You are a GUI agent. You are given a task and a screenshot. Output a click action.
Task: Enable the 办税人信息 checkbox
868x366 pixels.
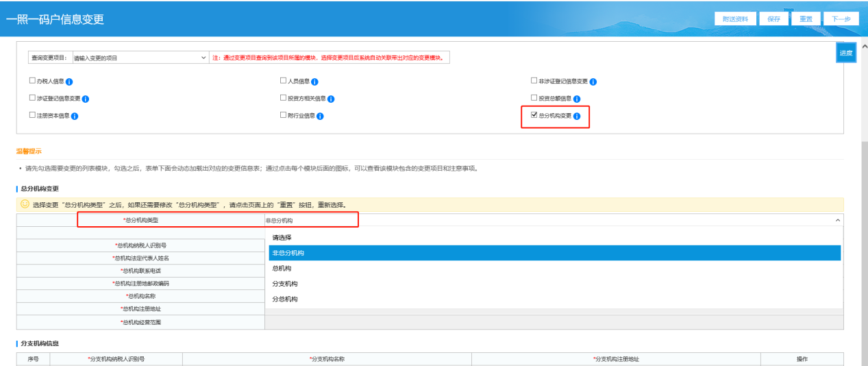tap(32, 81)
